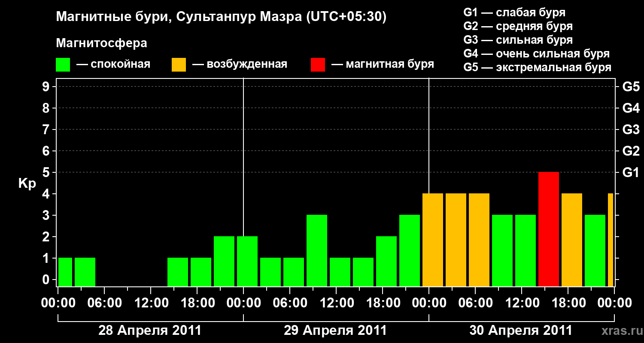The image size is (644, 343).
Task: Click the '28 Апреля 2011' date label
Action: 150,331
